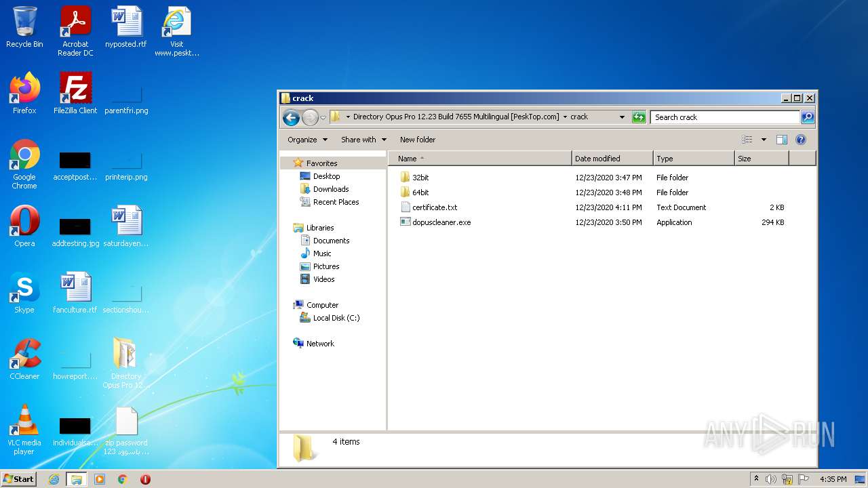868x488 pixels.
Task: Click the volume icon in system tray
Action: point(770,479)
